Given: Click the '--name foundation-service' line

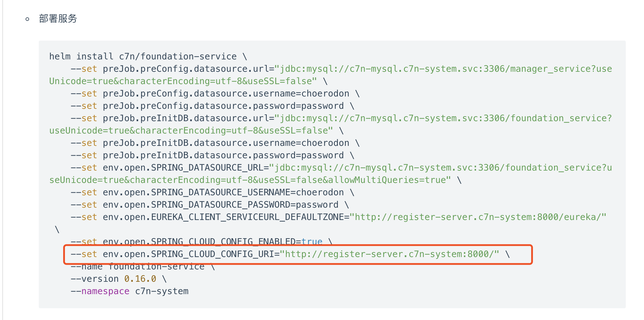Looking at the screenshot, I should (x=143, y=266).
